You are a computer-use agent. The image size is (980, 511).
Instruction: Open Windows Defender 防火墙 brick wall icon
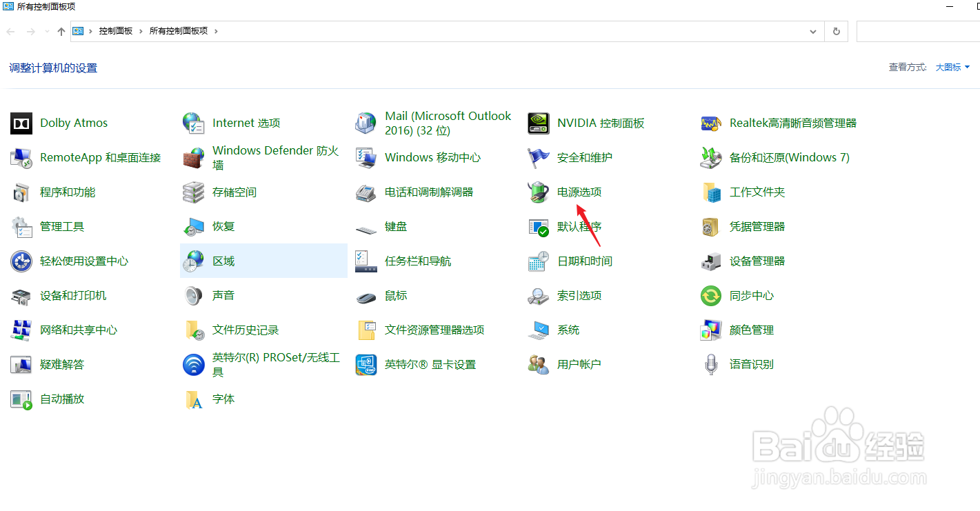pos(194,158)
